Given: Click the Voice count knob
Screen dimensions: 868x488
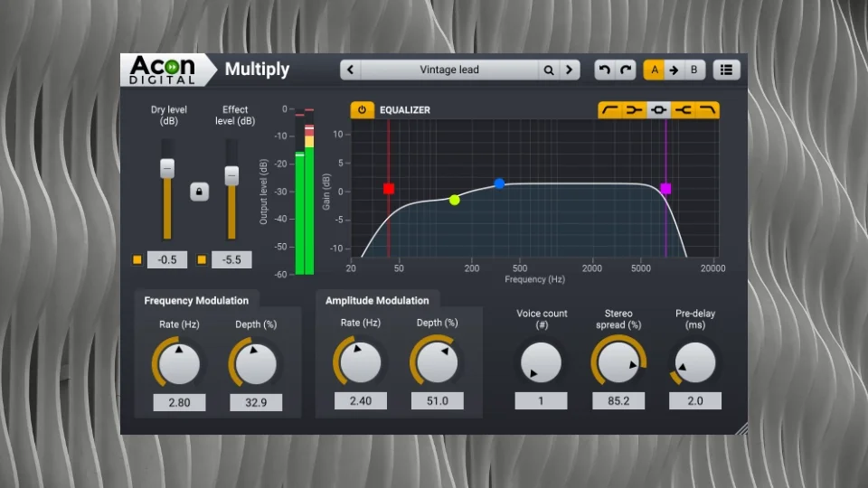Looking at the screenshot, I should [x=541, y=361].
